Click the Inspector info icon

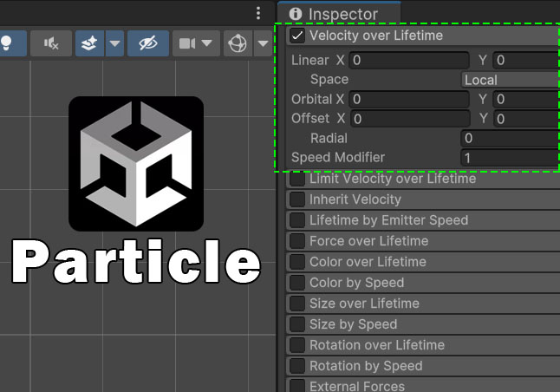point(296,14)
